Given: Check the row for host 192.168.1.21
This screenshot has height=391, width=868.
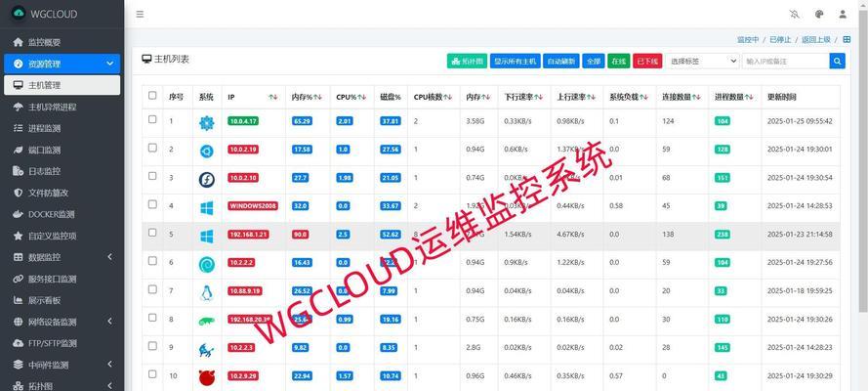Looking at the screenshot, I should [x=152, y=233].
